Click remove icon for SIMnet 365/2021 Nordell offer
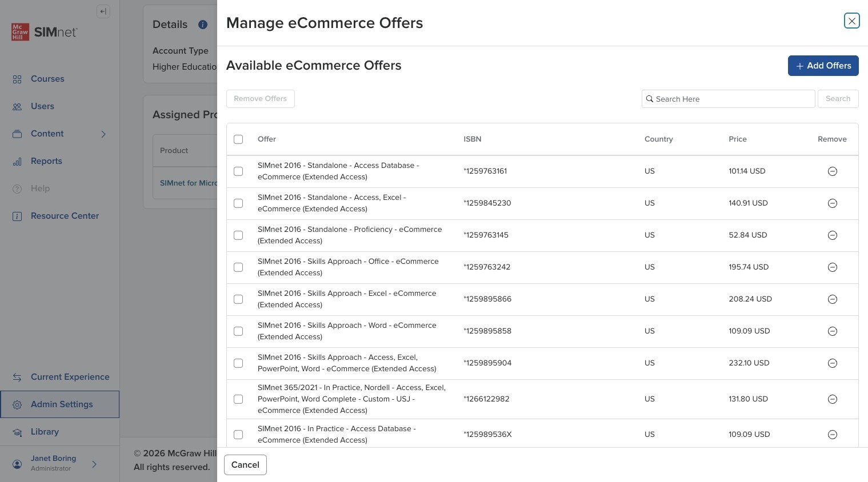The height and width of the screenshot is (482, 868). coord(833,399)
